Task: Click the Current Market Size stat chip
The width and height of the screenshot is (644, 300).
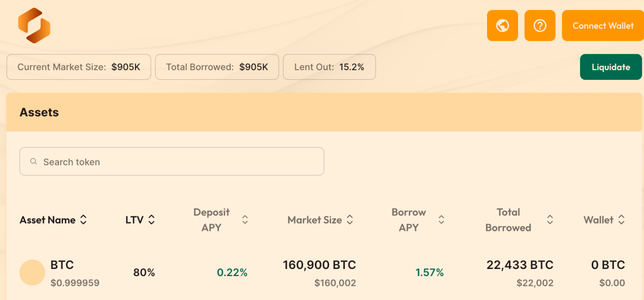Action: tap(78, 67)
